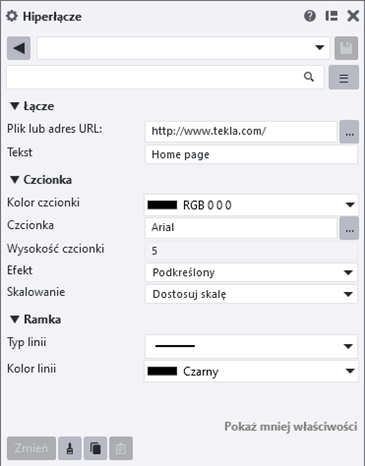Click the copy properties icon
Screen dimensions: 365x466
click(95, 448)
